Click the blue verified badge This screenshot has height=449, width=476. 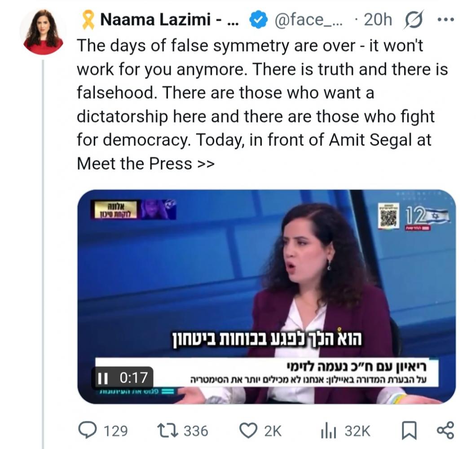coord(257,20)
